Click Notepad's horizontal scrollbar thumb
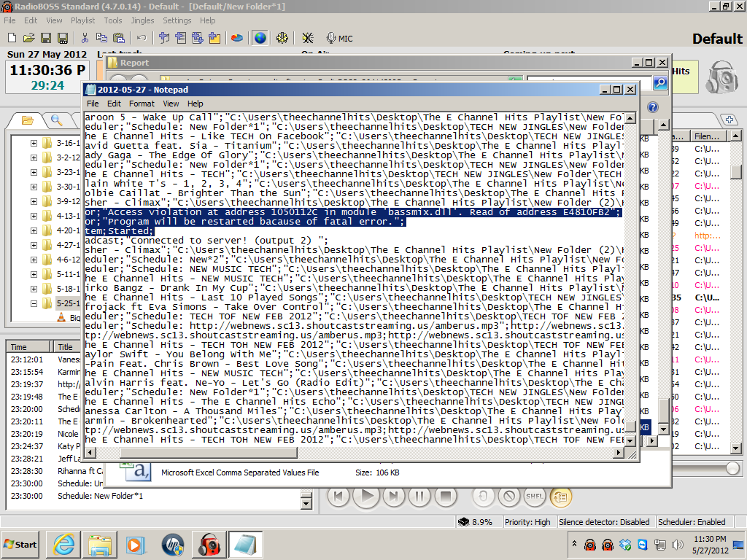The image size is (747, 560). pyautogui.click(x=209, y=452)
